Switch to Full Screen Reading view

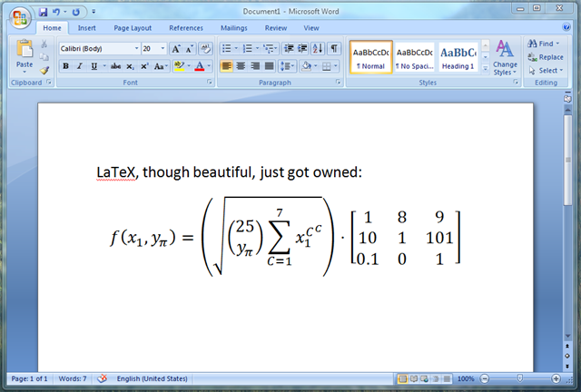414,378
